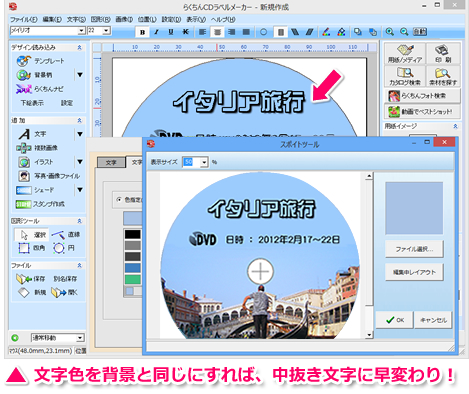Select the 直線 line tool
Screen dimensions: 469x394
click(x=66, y=235)
